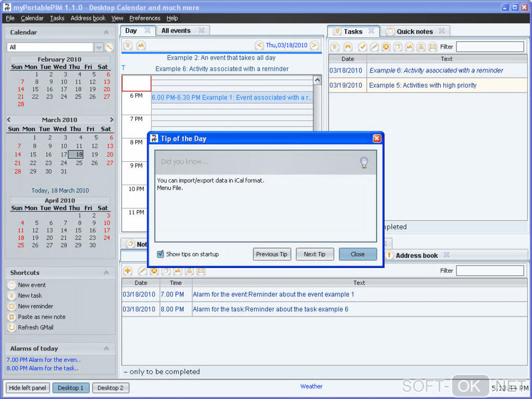
Task: Toggle the Desktop 1 button
Action: pyautogui.click(x=71, y=388)
